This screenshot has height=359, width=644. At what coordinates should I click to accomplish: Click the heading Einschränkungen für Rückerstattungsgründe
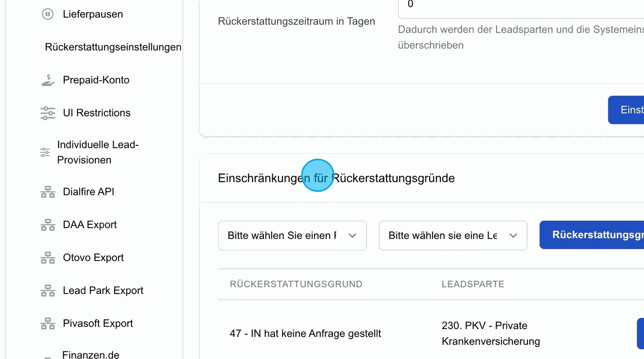tap(337, 178)
